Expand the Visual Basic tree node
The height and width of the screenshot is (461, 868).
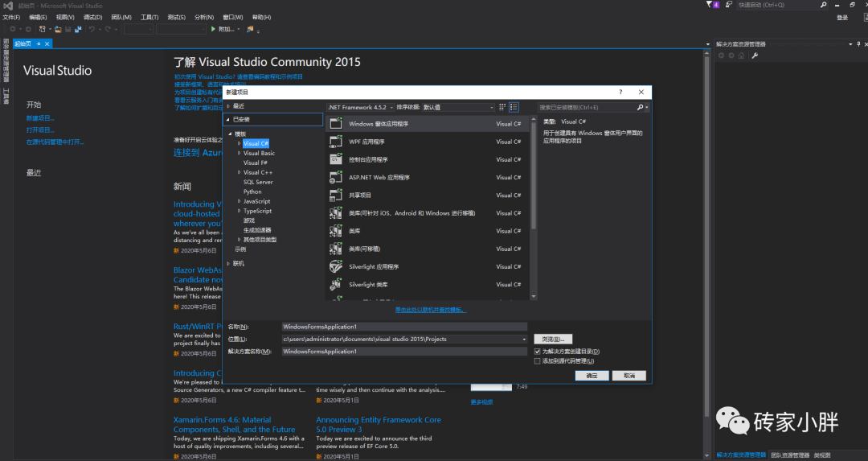tap(240, 153)
